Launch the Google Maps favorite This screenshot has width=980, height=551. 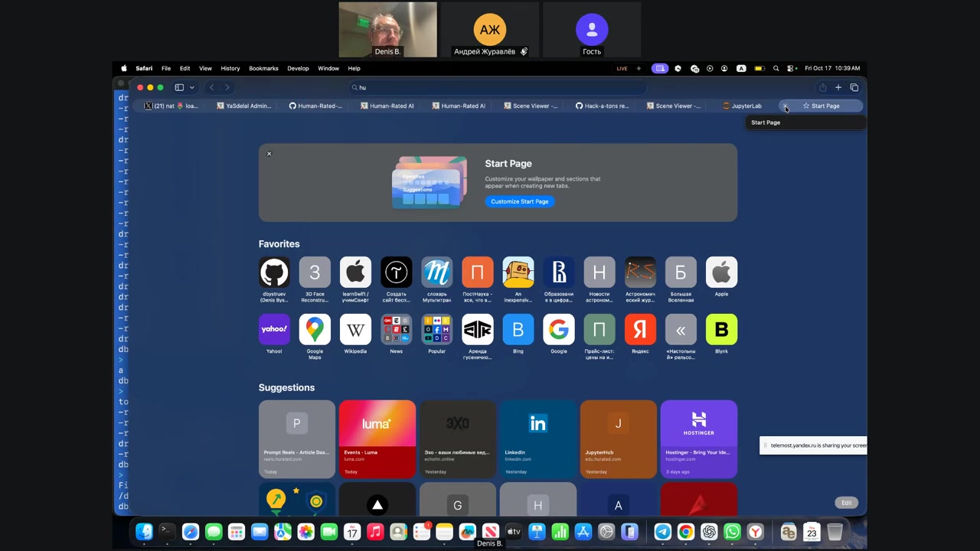315,330
